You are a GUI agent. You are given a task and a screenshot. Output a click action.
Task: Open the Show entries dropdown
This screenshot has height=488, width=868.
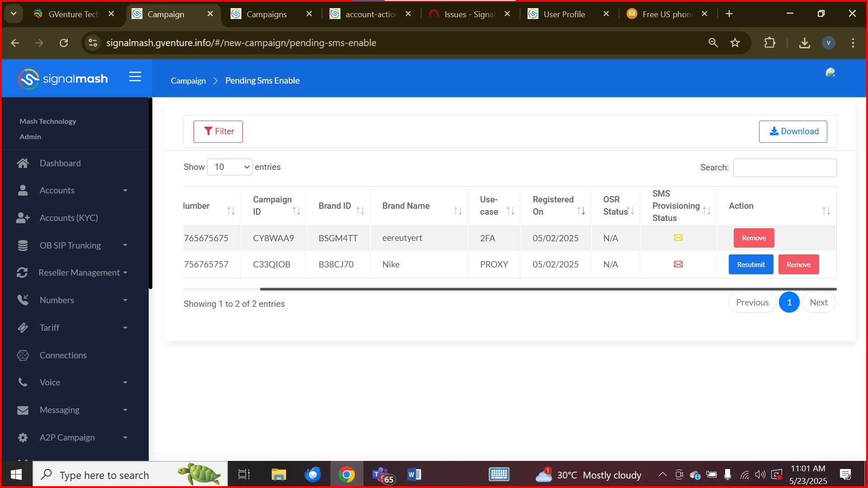coord(230,167)
